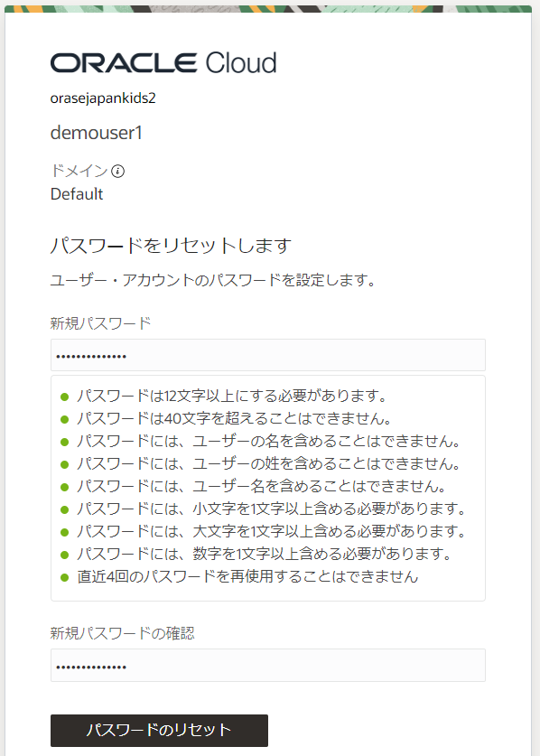
Task: Click the 直近4回 reuse rule green bullet
Action: (65, 577)
